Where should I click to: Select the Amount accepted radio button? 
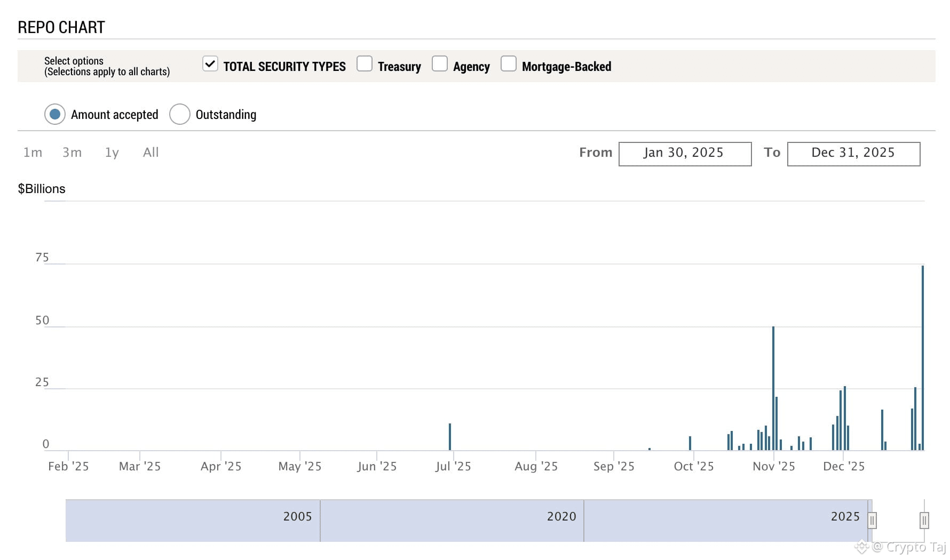tap(55, 114)
